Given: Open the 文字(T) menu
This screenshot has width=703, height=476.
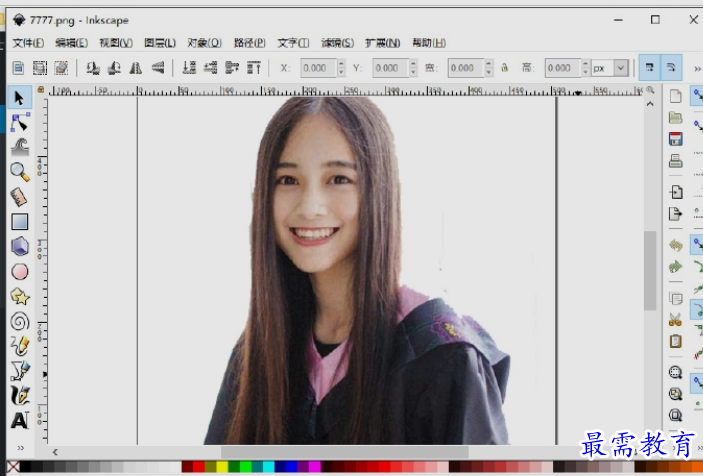Looking at the screenshot, I should click(x=293, y=43).
